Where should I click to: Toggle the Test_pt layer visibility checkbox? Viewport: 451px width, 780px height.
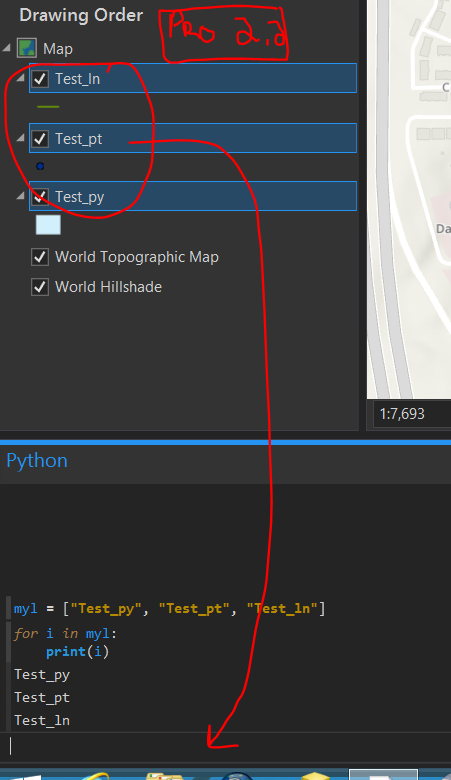click(40, 138)
